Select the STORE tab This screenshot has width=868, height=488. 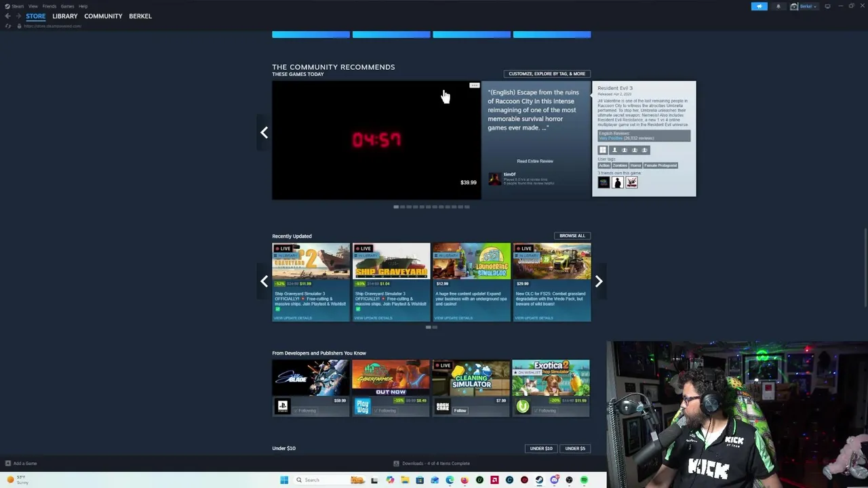pyautogui.click(x=35, y=16)
